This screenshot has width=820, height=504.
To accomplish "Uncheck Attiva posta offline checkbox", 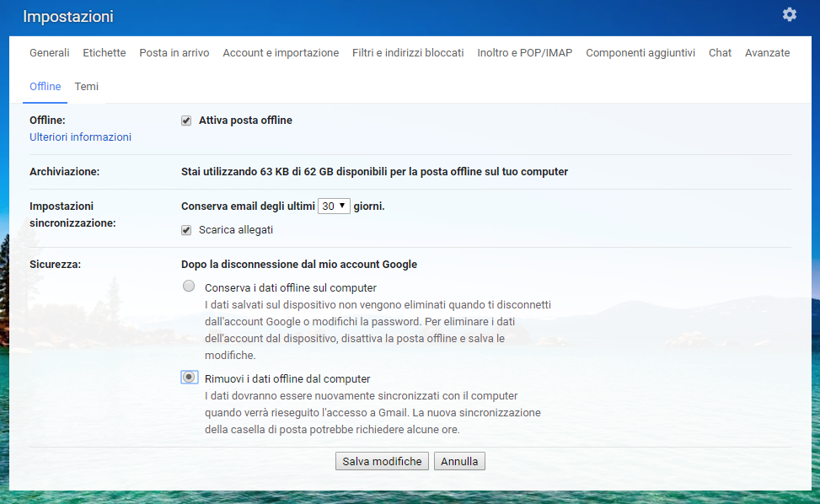I will point(186,121).
